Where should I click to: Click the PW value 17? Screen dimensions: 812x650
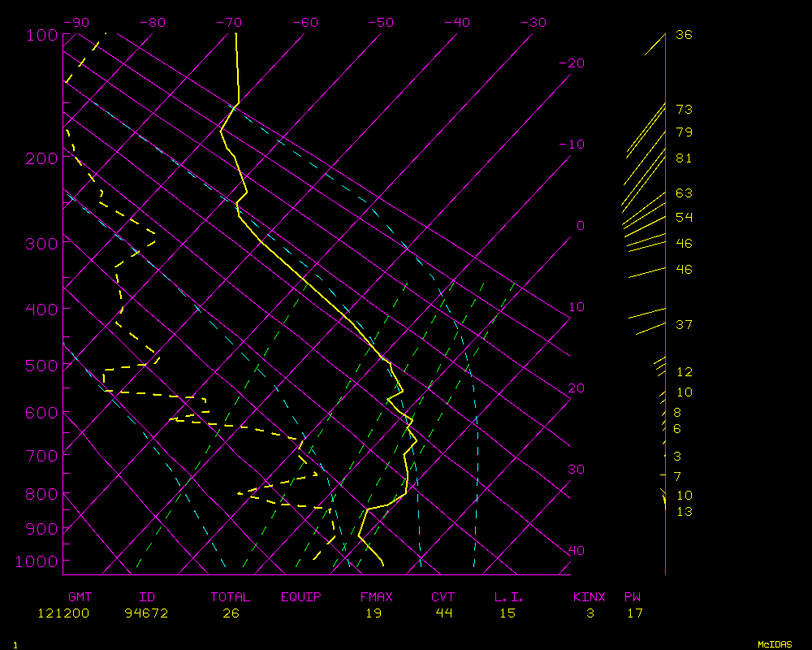[x=634, y=613]
